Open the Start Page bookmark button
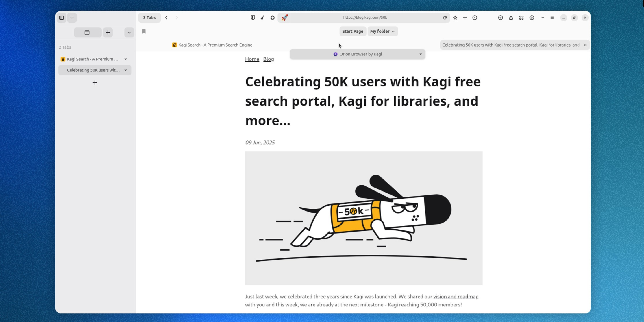The height and width of the screenshot is (322, 644). point(352,31)
